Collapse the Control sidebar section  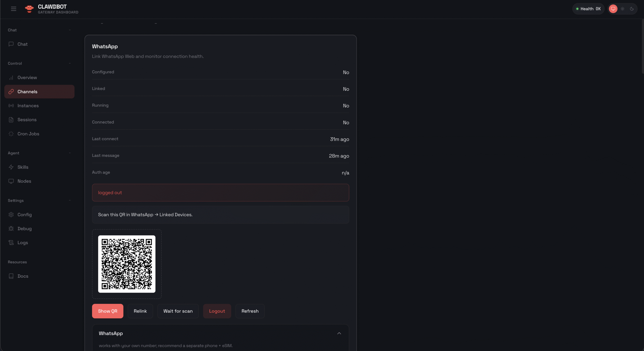tap(70, 63)
